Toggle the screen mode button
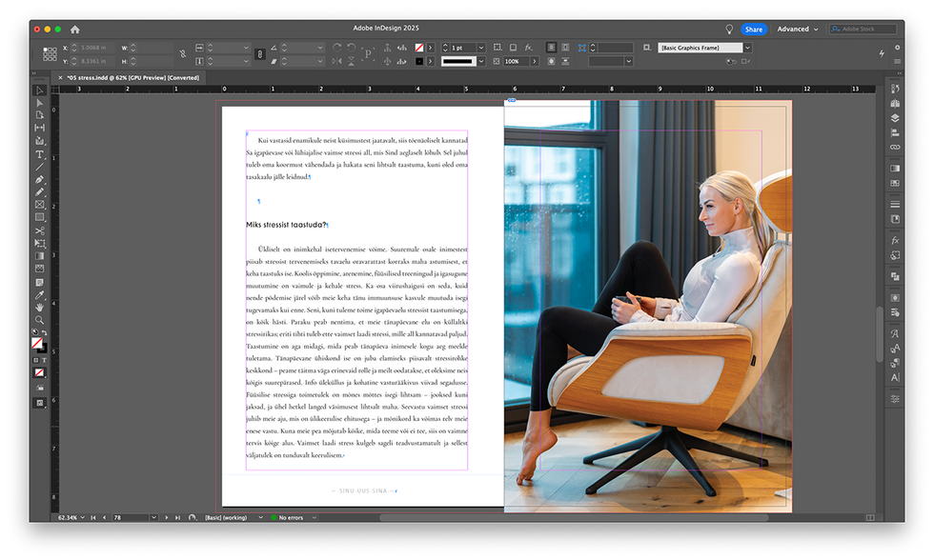This screenshot has width=934, height=560. pos(39,404)
